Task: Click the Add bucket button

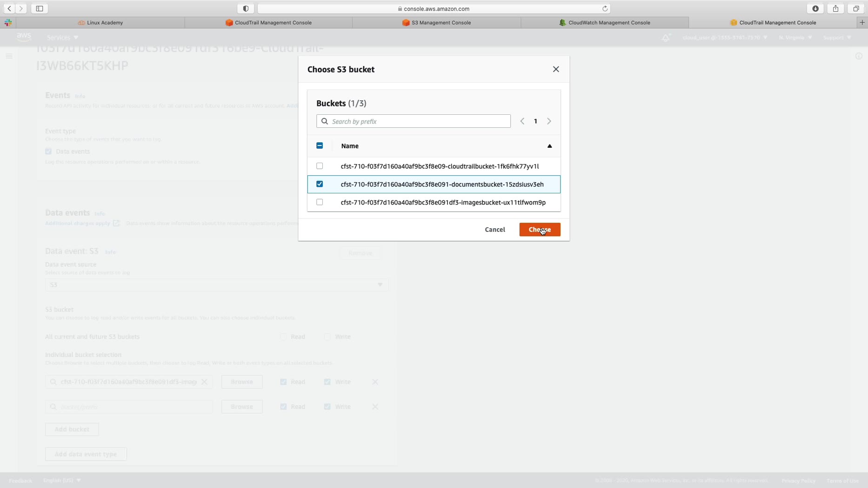Action: point(72,429)
